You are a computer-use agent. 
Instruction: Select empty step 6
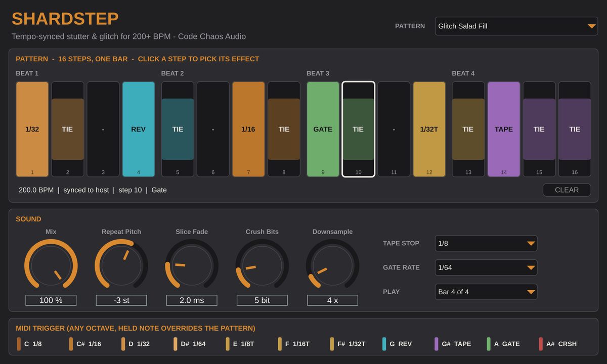click(x=213, y=129)
